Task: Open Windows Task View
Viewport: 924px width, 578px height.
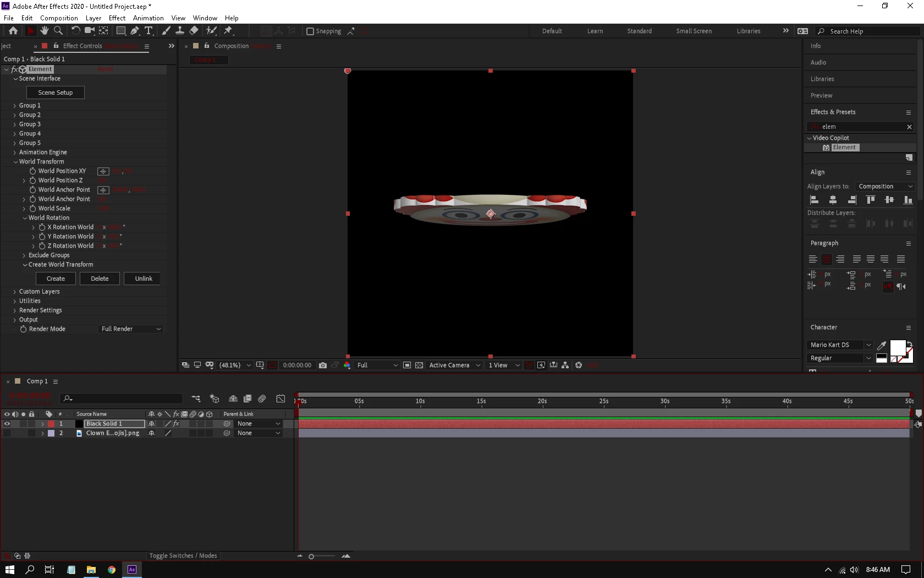Action: coord(50,570)
